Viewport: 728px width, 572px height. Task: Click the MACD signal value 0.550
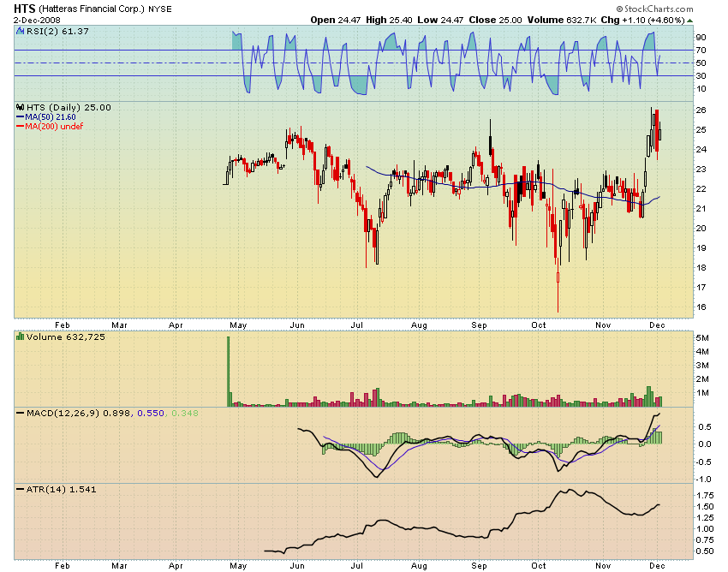[151, 414]
